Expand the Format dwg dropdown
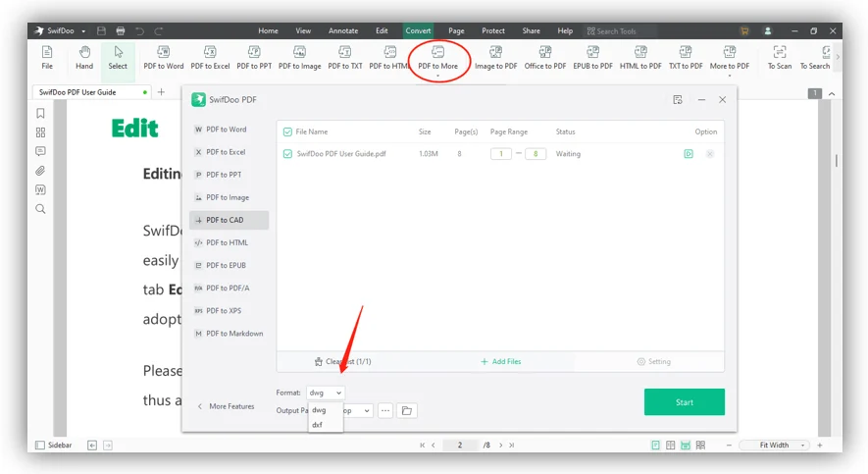 [326, 393]
